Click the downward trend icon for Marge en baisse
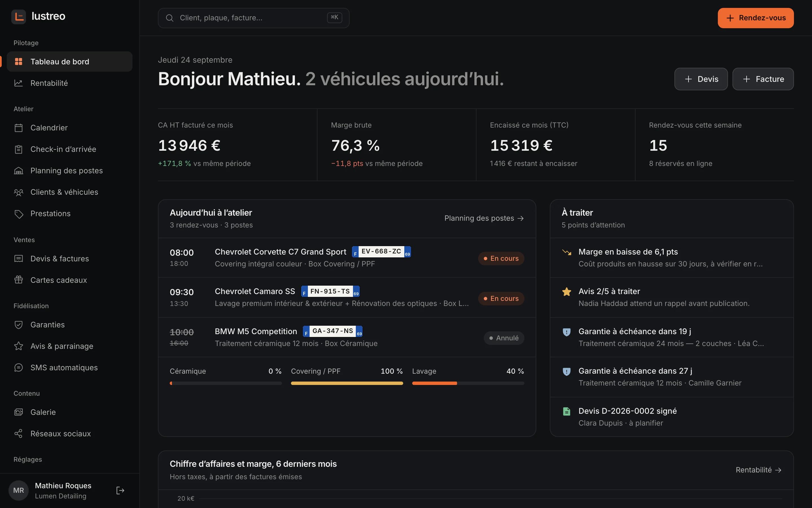Viewport: 812px width, 508px height. click(x=566, y=252)
